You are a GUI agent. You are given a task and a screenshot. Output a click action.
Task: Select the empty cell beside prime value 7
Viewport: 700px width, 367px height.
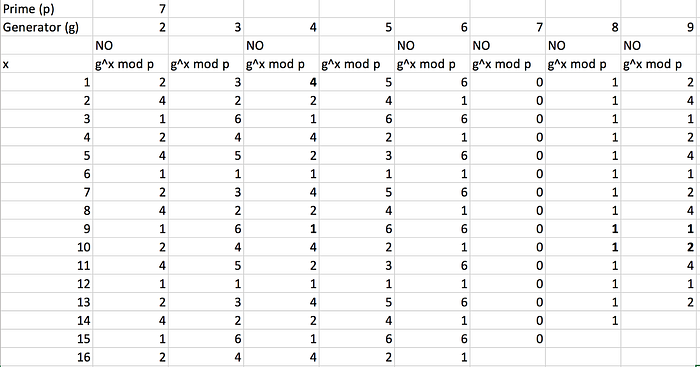[206, 9]
